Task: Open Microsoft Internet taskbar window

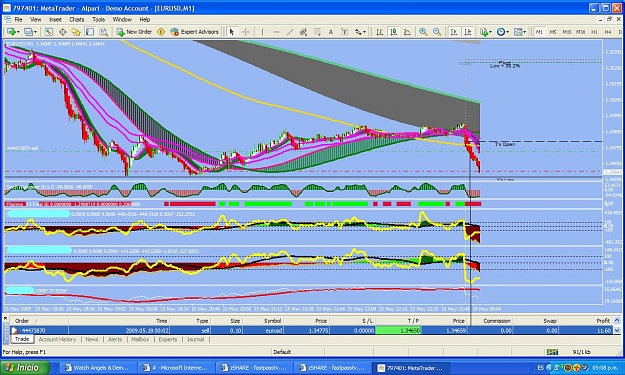Action: (x=176, y=368)
